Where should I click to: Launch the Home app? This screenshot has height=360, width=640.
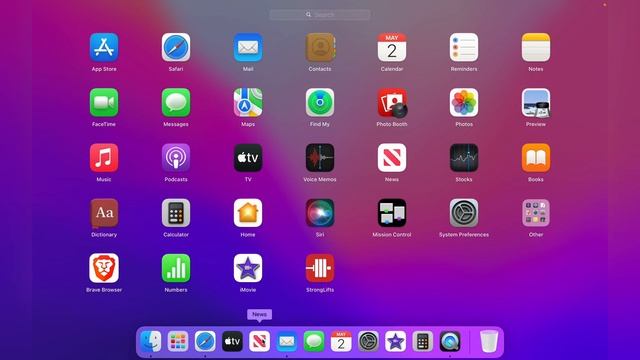pyautogui.click(x=248, y=213)
